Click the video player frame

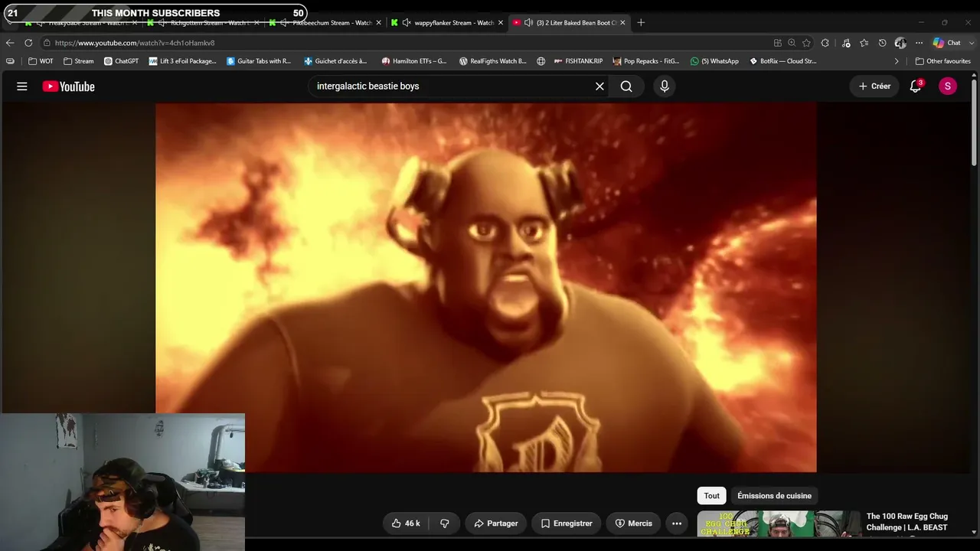486,288
